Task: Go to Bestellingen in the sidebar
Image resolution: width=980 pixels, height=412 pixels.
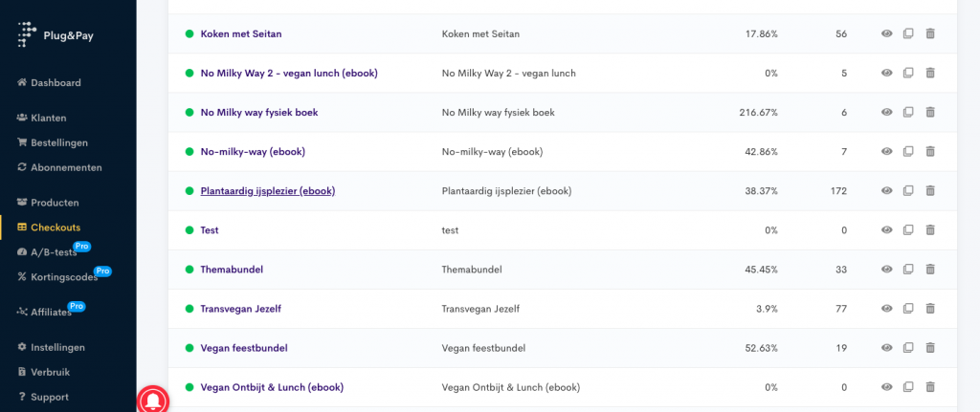Action: [58, 142]
